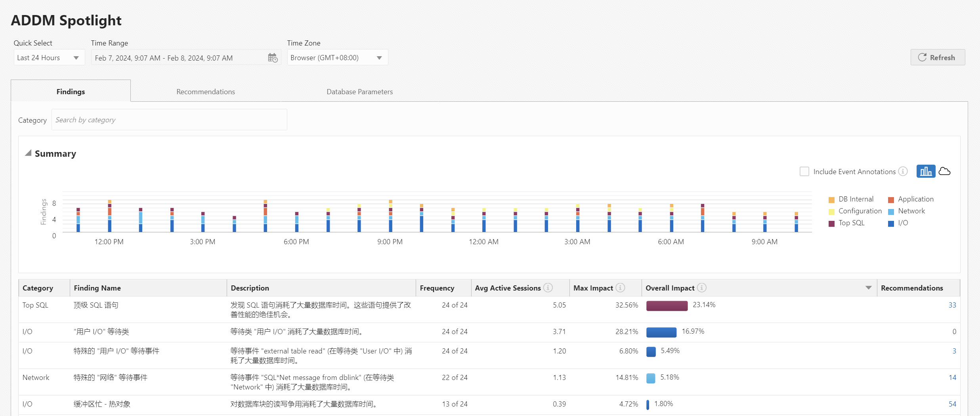Click the Overall Impact sort arrow

pyautogui.click(x=868, y=288)
